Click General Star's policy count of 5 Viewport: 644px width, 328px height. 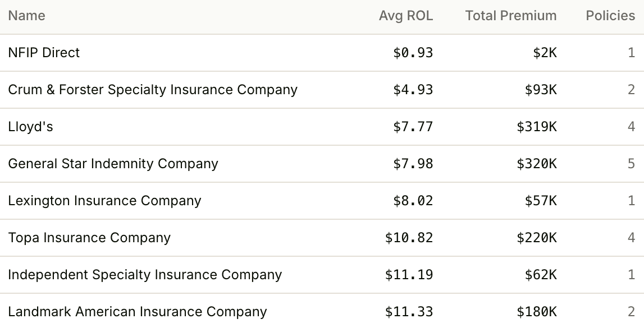[631, 164]
